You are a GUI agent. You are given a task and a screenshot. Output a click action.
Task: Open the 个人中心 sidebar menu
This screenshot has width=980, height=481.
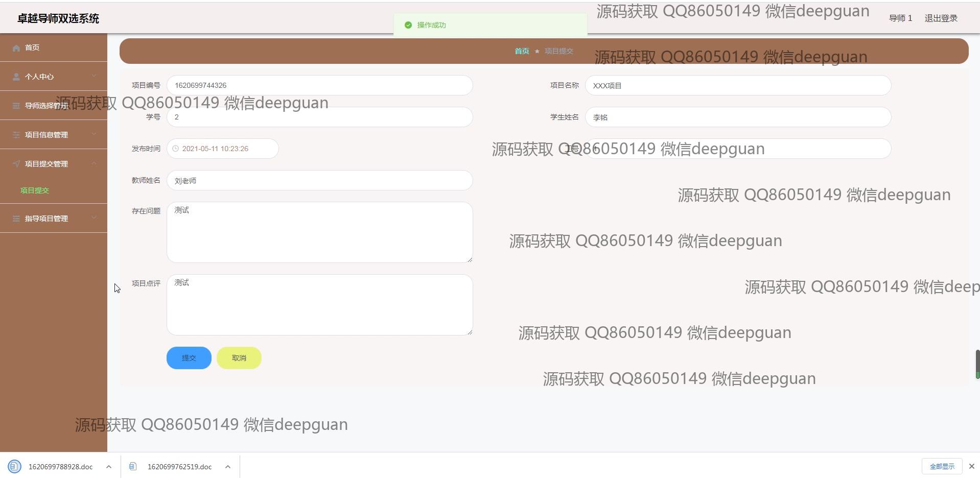pyautogui.click(x=54, y=77)
